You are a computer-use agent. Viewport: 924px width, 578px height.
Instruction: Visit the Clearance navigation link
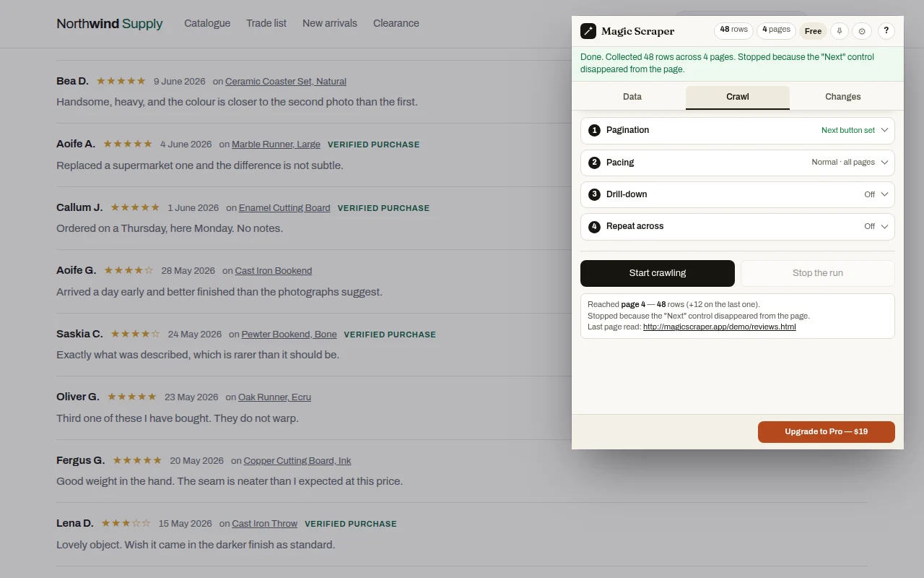(396, 23)
